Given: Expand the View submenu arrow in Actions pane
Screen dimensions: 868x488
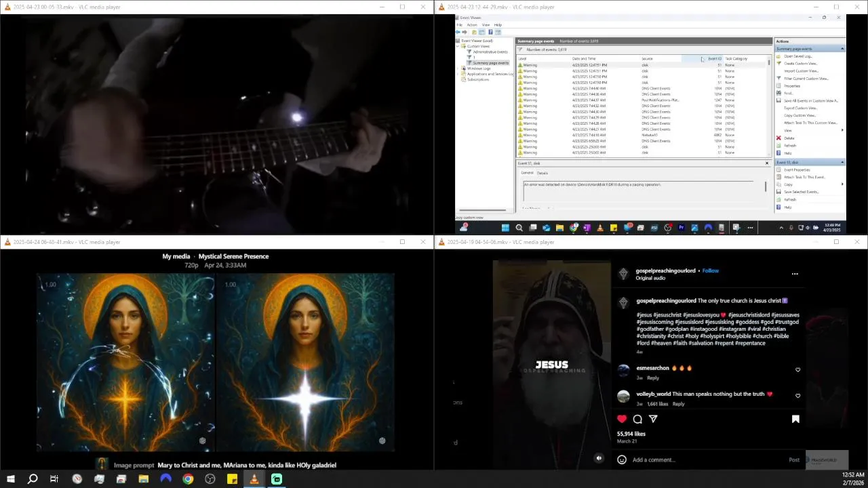Looking at the screenshot, I should 842,130.
